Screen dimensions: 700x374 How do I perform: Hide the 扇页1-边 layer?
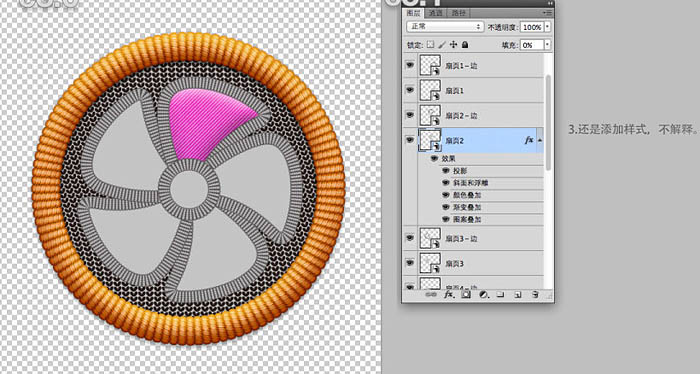[x=410, y=65]
